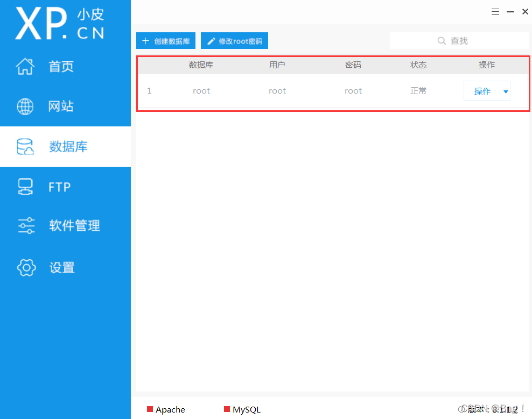
Task: Close the phpStudy window
Action: [x=525, y=11]
